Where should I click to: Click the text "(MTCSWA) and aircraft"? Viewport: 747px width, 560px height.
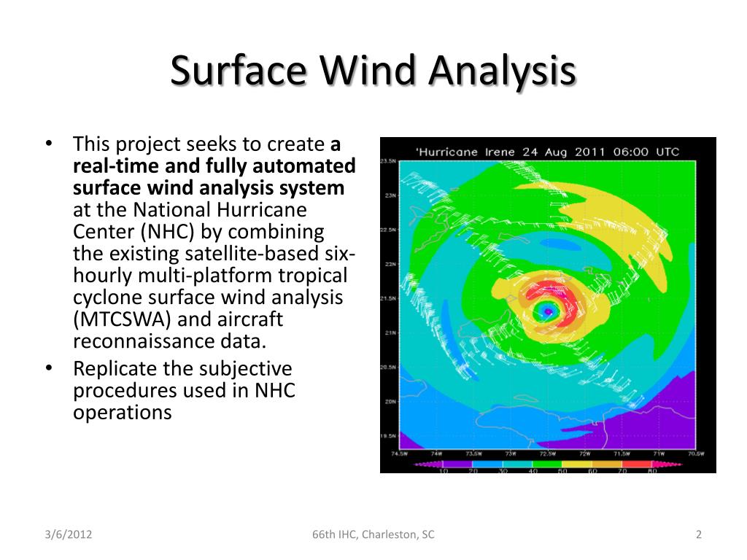click(x=178, y=319)
